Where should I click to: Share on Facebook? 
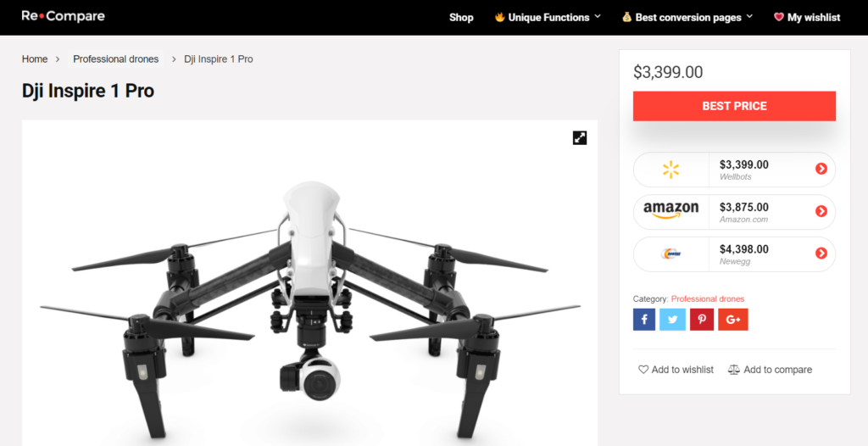pos(644,320)
